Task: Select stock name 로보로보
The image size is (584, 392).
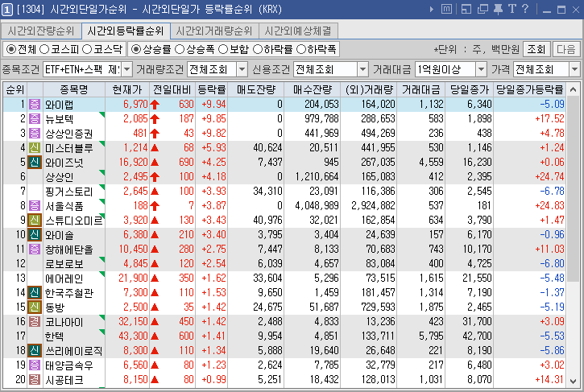Action: point(64,263)
